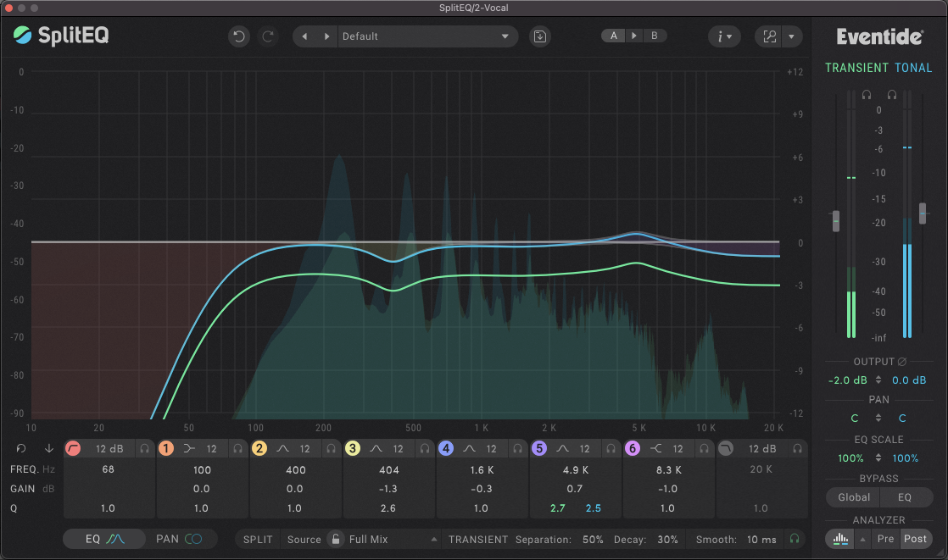This screenshot has height=560, width=948.
Task: Solo the high-pass filter band with headphones
Action: [144, 448]
